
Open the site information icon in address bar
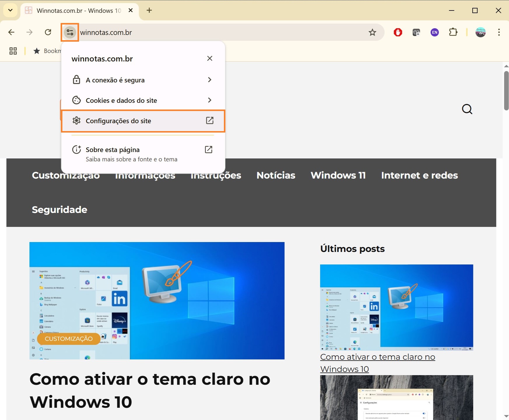pos(70,32)
